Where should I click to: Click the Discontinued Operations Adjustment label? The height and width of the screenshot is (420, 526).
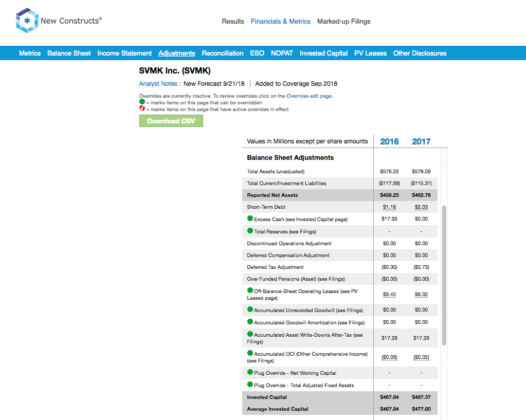tap(289, 244)
